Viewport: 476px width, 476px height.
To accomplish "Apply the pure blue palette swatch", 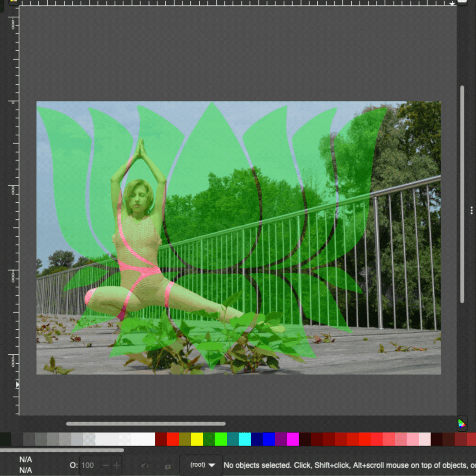I will click(x=269, y=439).
